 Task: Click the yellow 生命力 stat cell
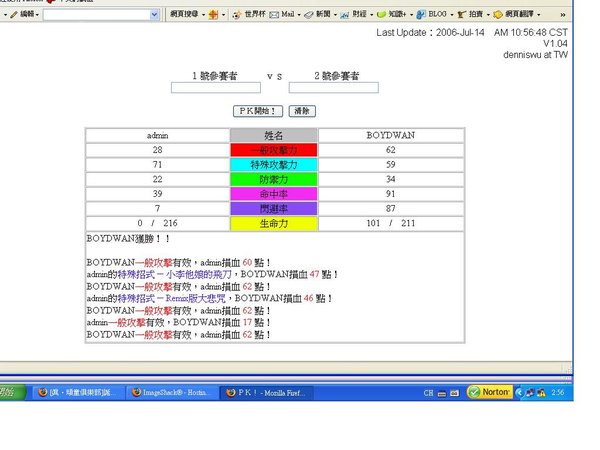point(274,223)
